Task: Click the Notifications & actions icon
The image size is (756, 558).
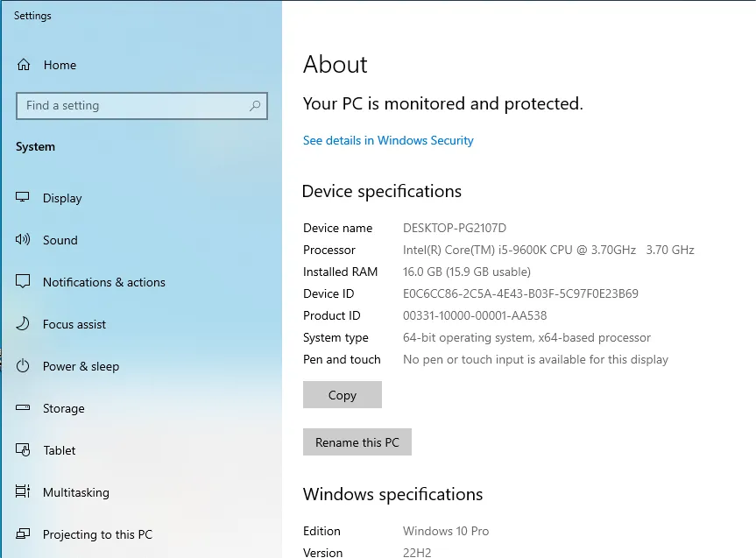Action: [24, 282]
